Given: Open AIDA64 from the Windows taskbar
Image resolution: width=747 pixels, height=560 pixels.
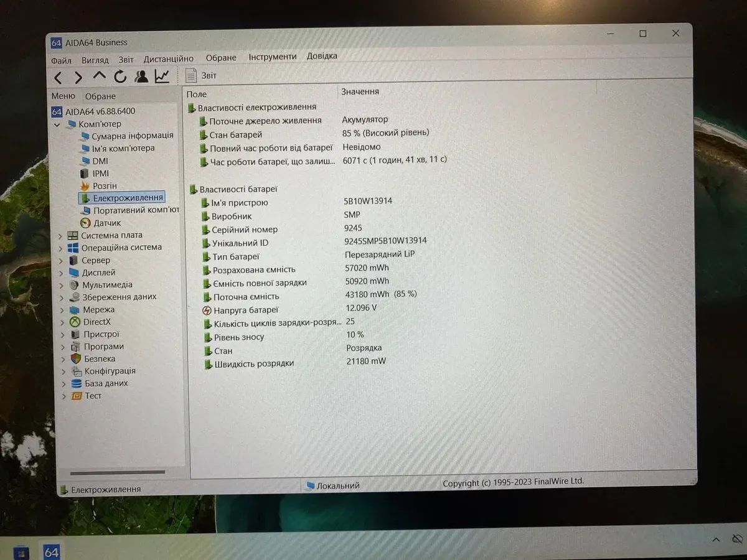Looking at the screenshot, I should point(52,551).
